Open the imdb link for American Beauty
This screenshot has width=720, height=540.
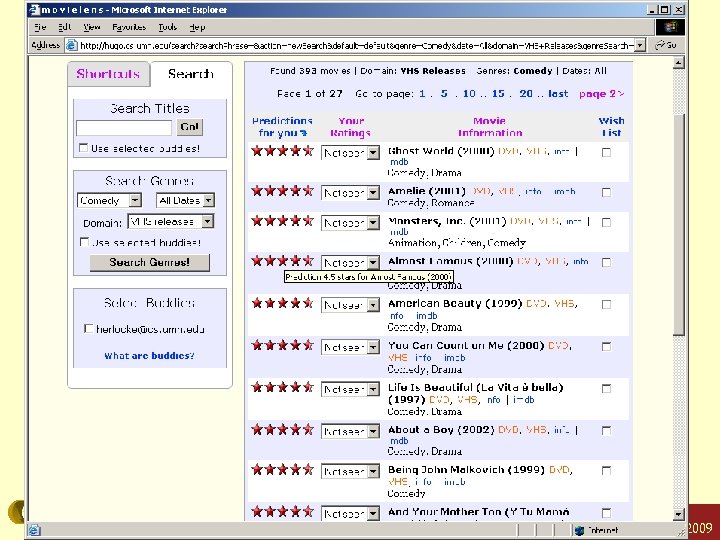[427, 316]
